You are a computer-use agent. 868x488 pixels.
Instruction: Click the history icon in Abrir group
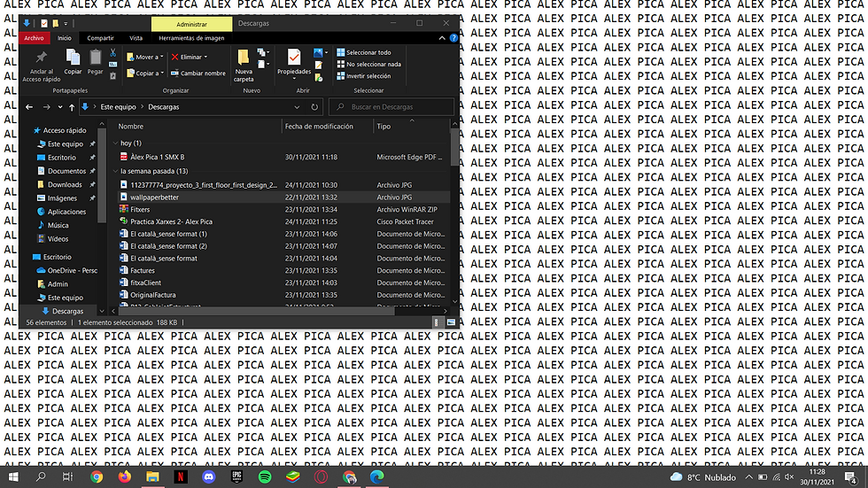point(319,77)
